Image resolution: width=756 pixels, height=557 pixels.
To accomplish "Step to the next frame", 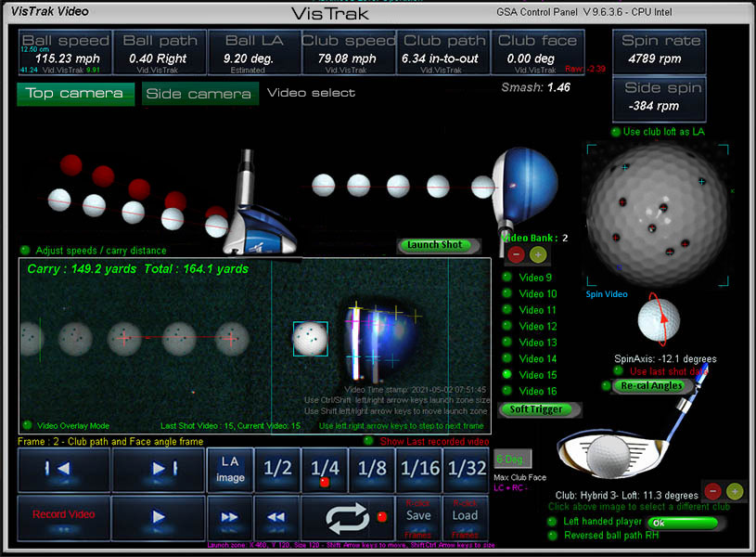I will (159, 470).
